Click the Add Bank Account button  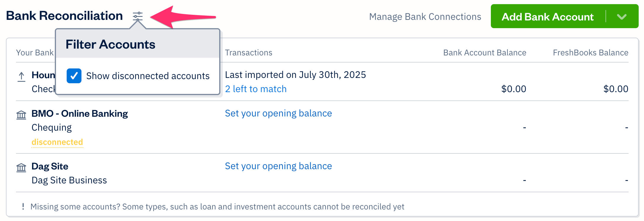coord(547,17)
